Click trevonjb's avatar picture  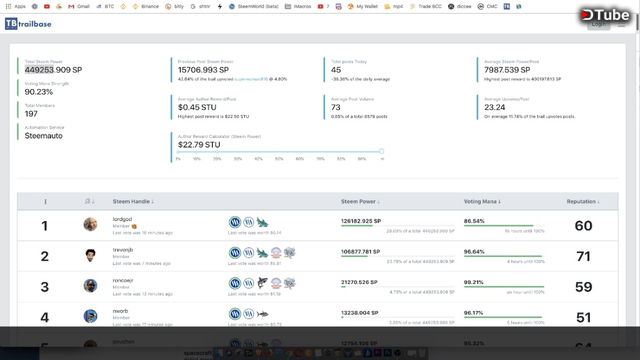[90, 255]
